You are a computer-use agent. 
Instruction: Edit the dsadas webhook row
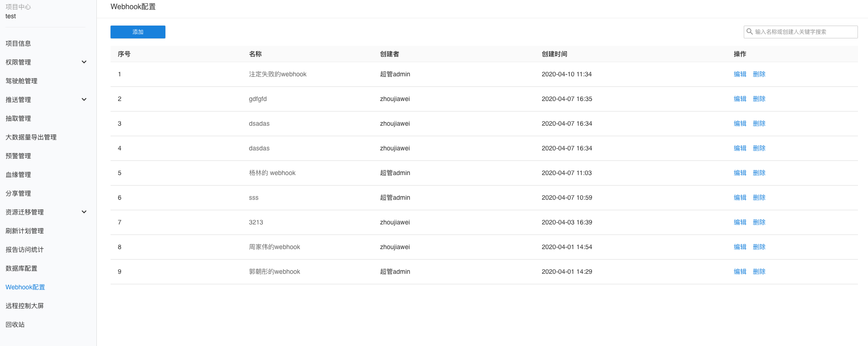(x=740, y=123)
